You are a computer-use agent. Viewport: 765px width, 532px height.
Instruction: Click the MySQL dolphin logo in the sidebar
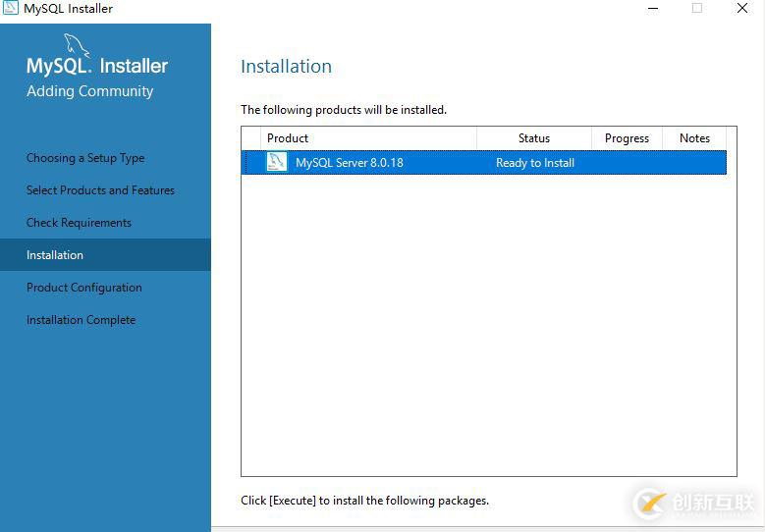click(x=77, y=45)
